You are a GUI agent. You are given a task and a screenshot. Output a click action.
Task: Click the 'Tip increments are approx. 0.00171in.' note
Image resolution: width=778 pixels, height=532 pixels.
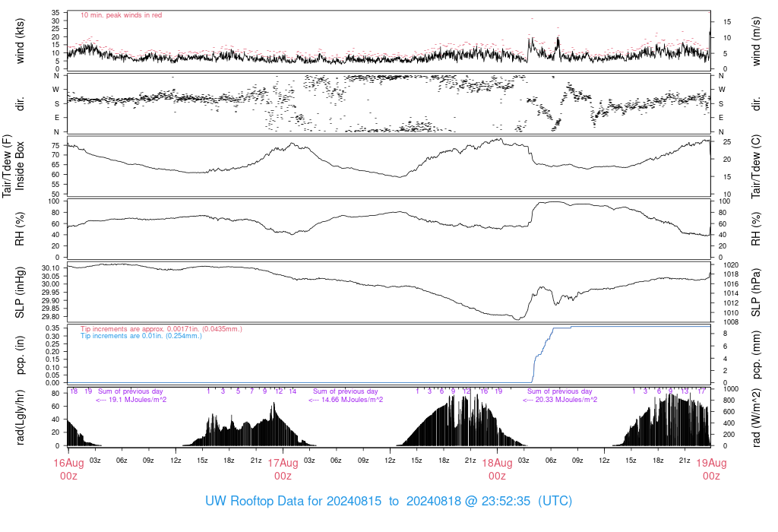pyautogui.click(x=161, y=329)
